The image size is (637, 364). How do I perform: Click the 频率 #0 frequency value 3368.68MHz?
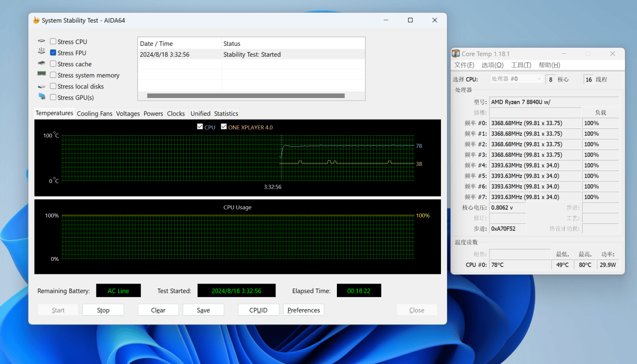pyautogui.click(x=535, y=123)
